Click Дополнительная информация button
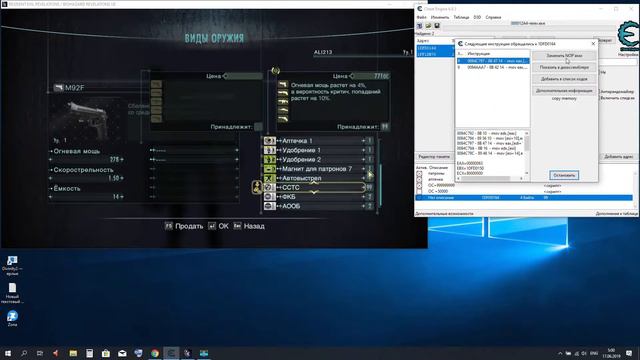This screenshot has width=640, height=360. (x=564, y=91)
